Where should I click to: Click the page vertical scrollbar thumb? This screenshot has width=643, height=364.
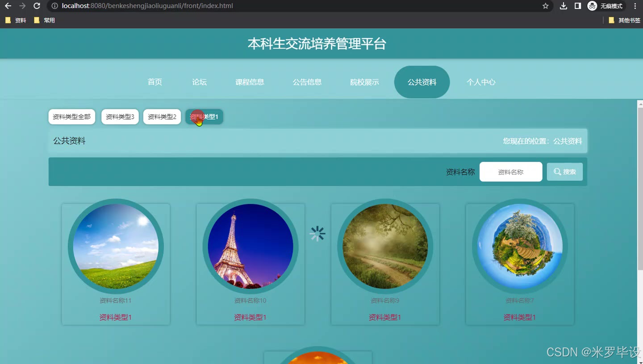640,189
